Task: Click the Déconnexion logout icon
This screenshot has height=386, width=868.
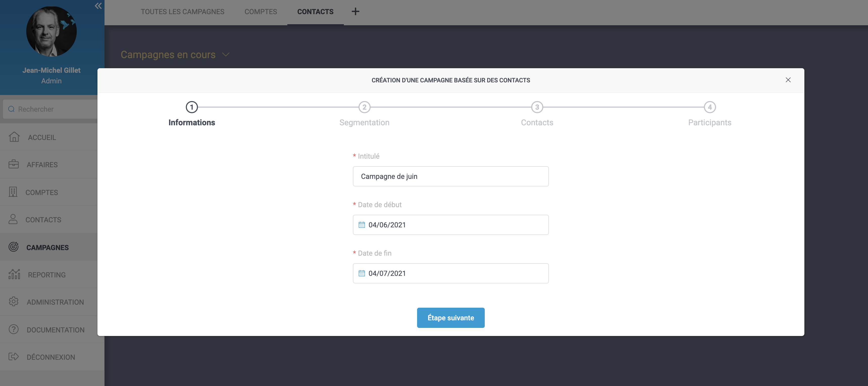Action: [13, 356]
